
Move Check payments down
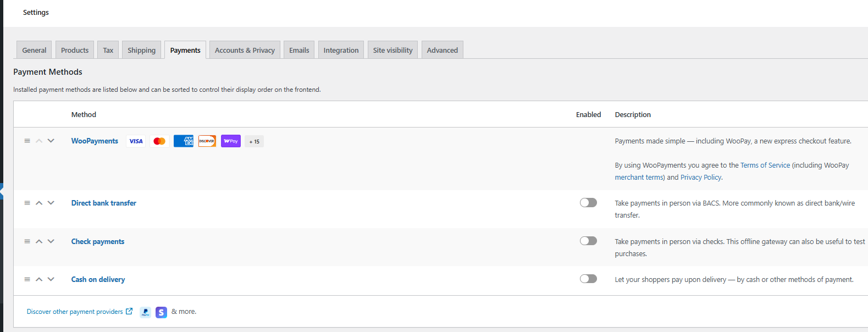[51, 241]
